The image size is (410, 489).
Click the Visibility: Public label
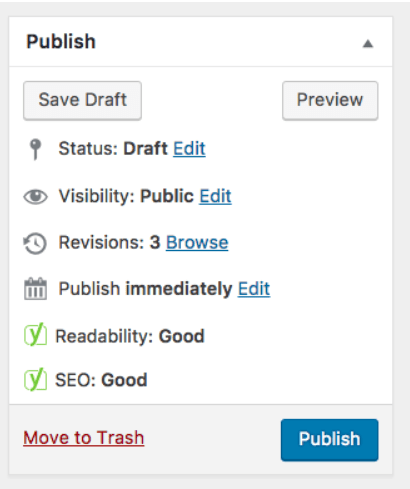click(126, 196)
